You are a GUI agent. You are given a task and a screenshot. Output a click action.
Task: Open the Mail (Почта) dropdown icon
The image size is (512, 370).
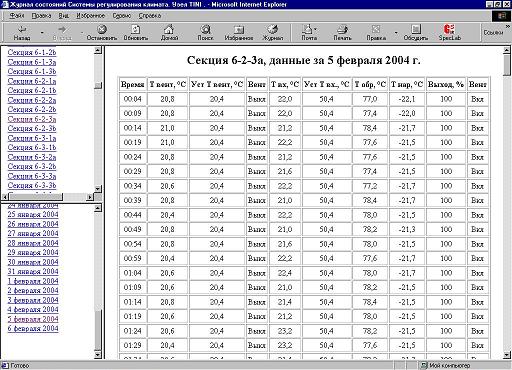pos(309,33)
